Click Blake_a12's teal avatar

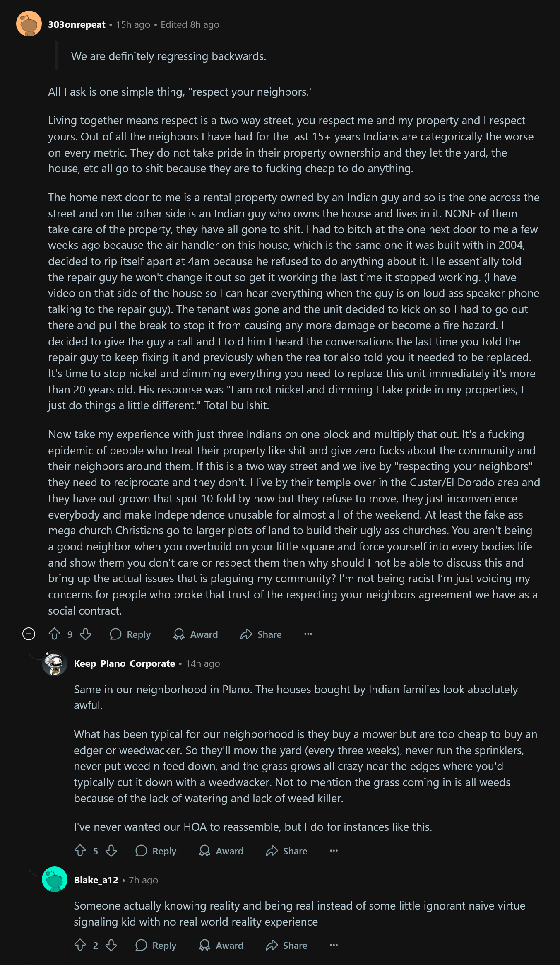pos(55,879)
